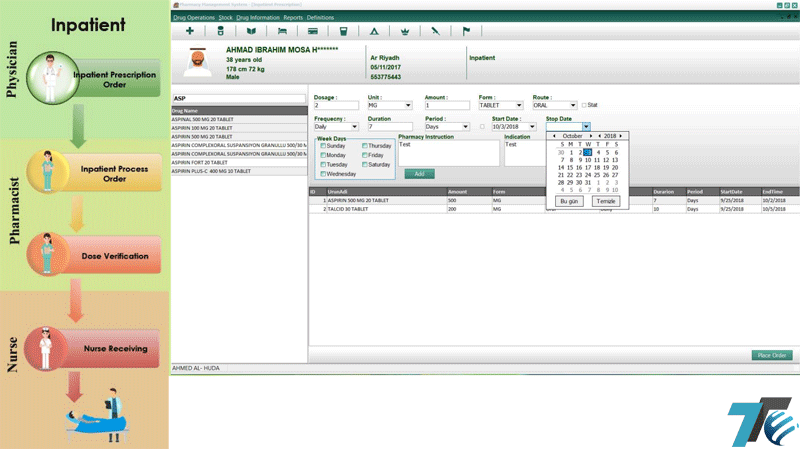Screen dimensions: 800x449
Task: Click the hospital bed toolbar icon
Action: [281, 31]
